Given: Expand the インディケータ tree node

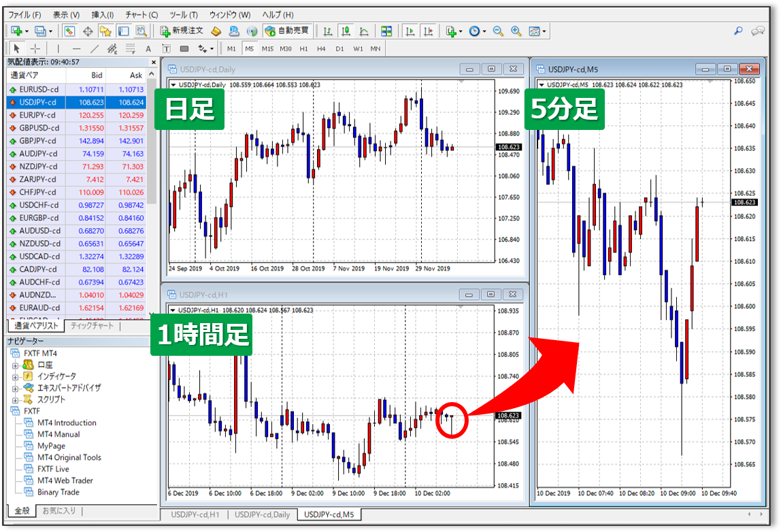Looking at the screenshot, I should pos(15,376).
